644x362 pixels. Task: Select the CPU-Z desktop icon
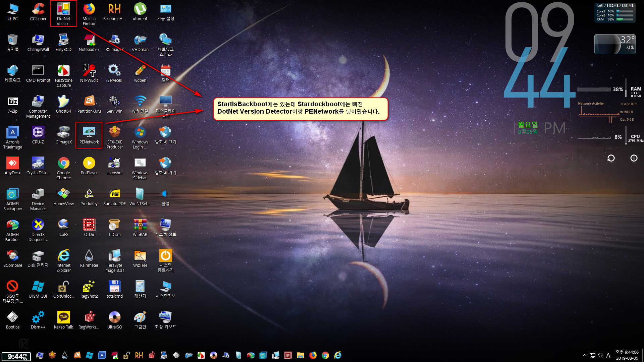click(38, 135)
